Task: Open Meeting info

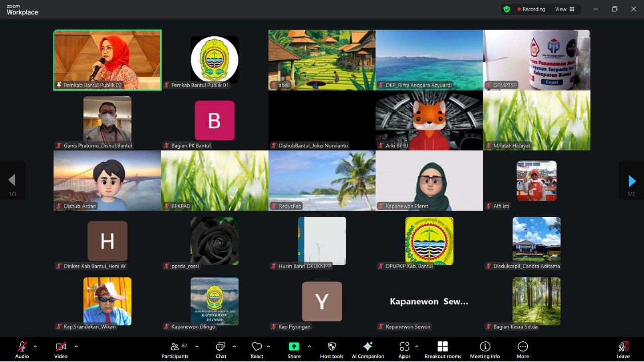Action: pos(485,349)
